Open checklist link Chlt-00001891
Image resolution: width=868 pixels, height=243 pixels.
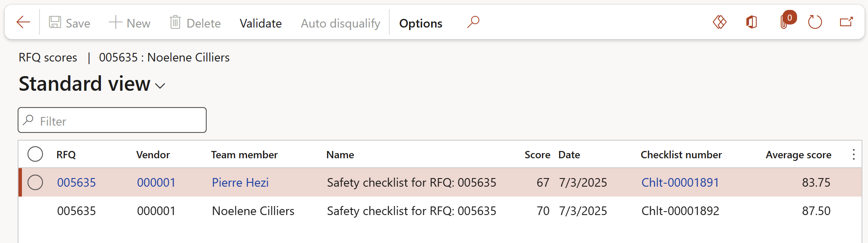click(x=680, y=182)
